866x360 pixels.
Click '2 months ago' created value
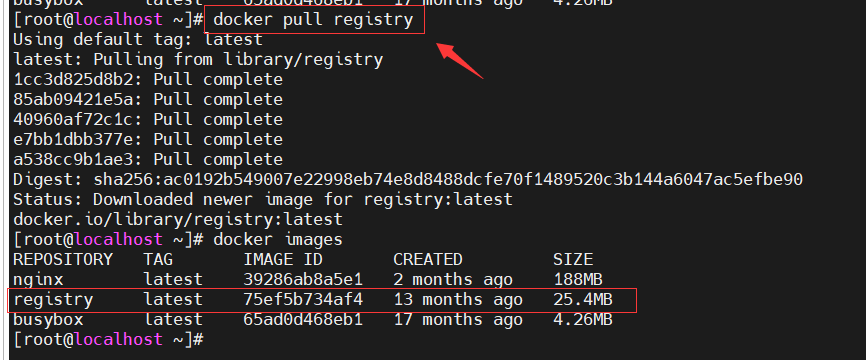453,279
